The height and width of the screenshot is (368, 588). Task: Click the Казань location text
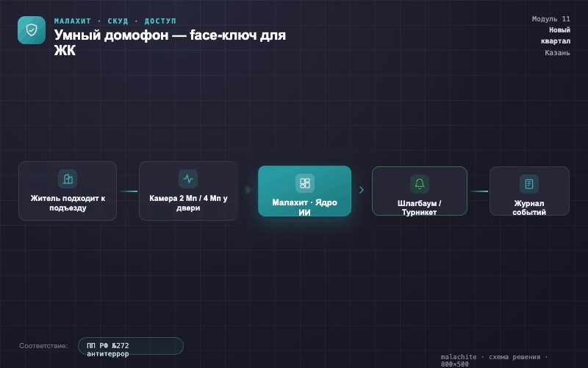(x=557, y=52)
